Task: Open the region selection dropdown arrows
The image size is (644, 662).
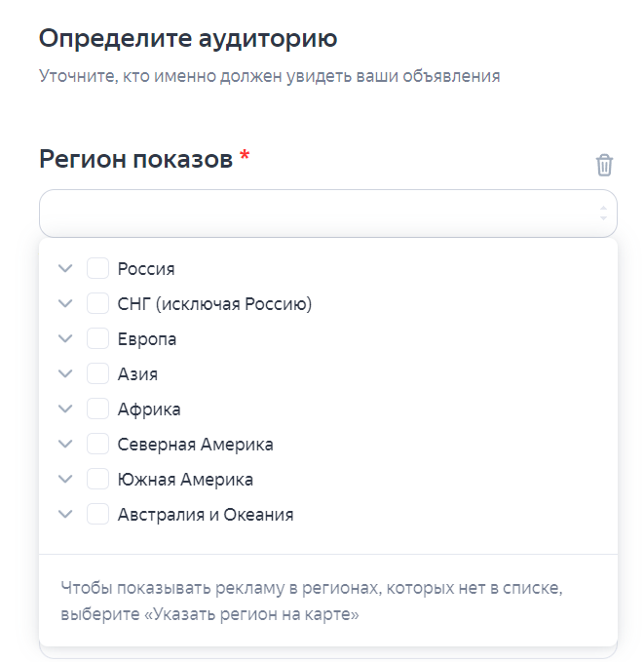Action: 603,214
